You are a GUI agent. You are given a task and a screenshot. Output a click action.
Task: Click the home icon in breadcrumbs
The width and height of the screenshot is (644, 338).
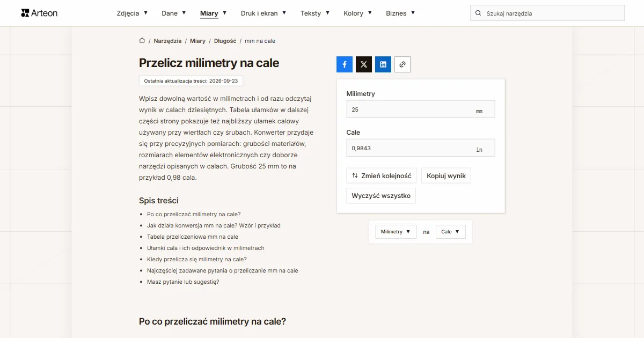142,40
